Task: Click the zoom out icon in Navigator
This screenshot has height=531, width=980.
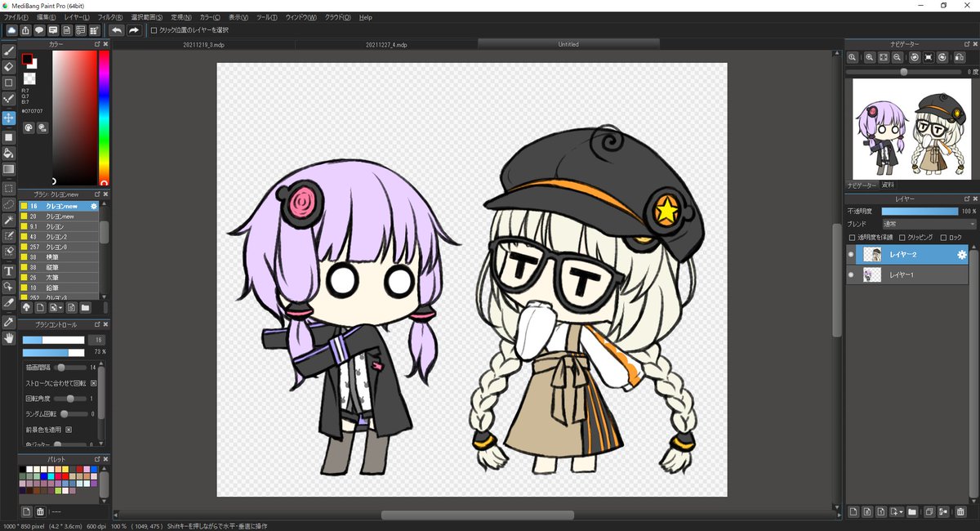Action: point(897,57)
